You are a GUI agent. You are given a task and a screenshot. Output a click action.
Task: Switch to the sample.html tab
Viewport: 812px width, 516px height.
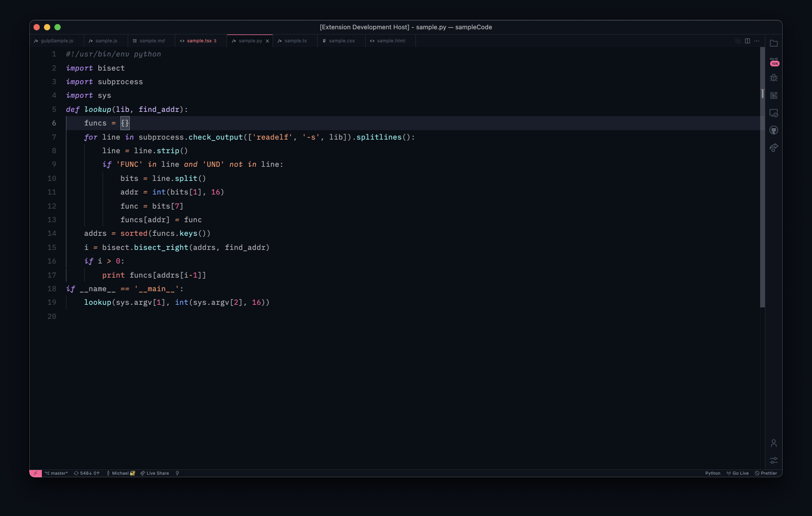click(390, 41)
